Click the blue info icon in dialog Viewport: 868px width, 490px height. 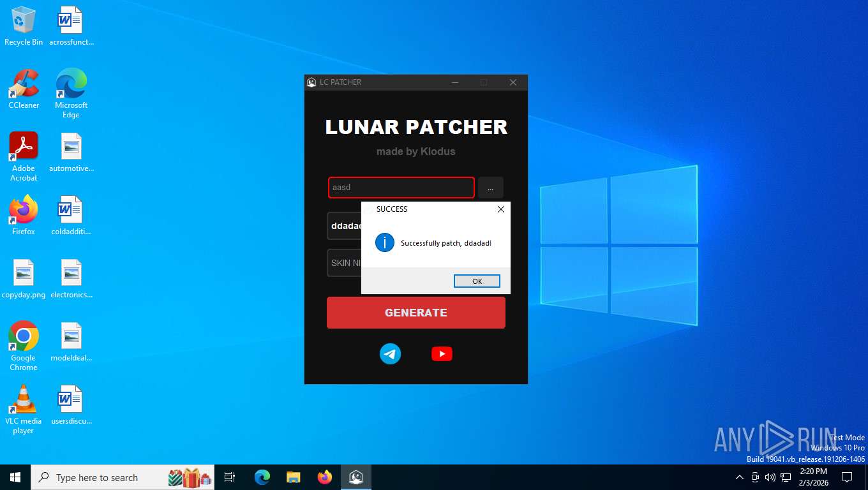(385, 242)
